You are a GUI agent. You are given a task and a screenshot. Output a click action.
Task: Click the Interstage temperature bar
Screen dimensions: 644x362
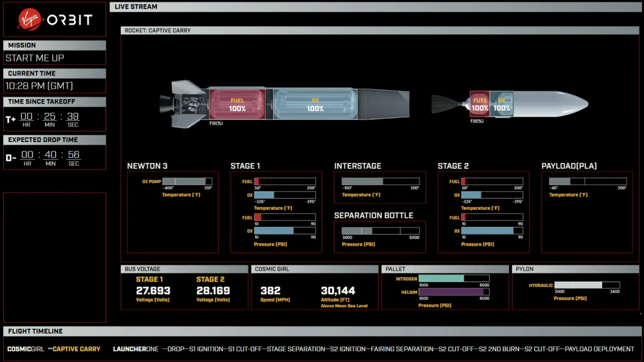click(x=380, y=181)
